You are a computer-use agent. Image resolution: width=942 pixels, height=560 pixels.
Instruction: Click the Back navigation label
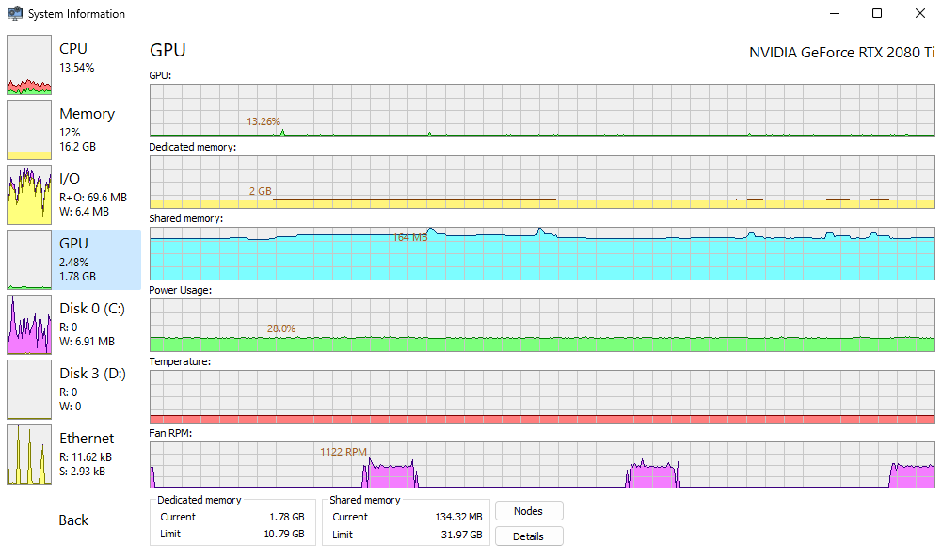[72, 520]
